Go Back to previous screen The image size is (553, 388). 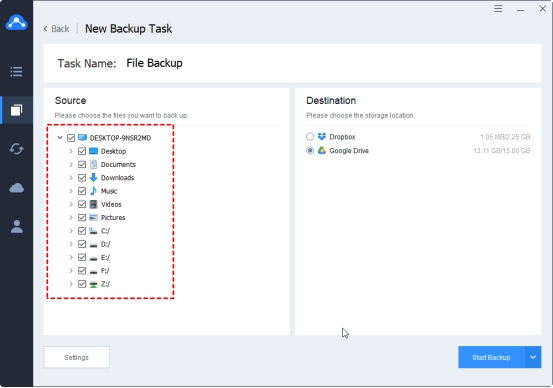56,29
